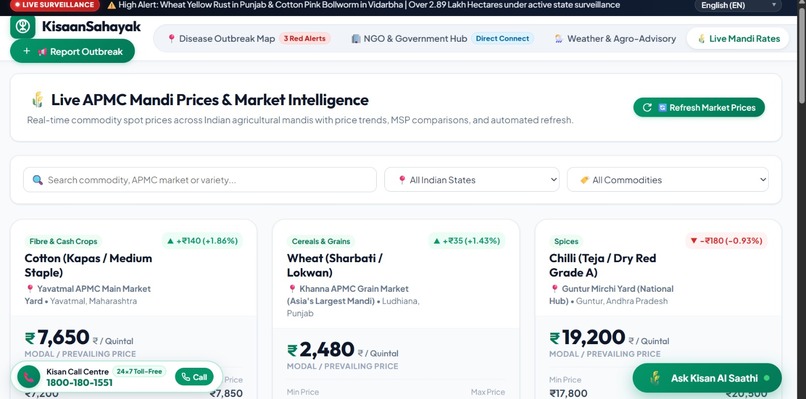The height and width of the screenshot is (399, 806).
Task: Click the weather icon in Weather & Agro-Advisory tab
Action: tap(559, 39)
